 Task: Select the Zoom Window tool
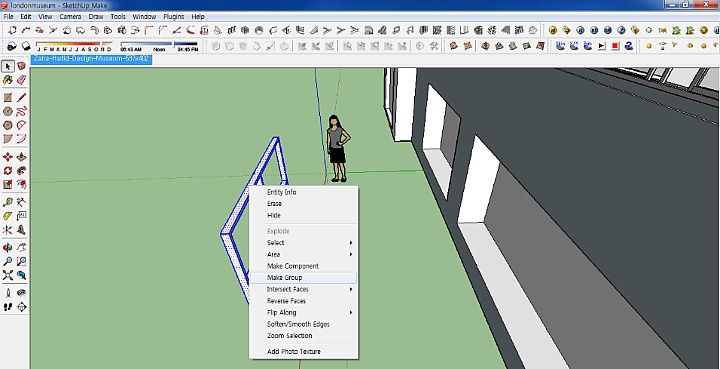tap(22, 262)
